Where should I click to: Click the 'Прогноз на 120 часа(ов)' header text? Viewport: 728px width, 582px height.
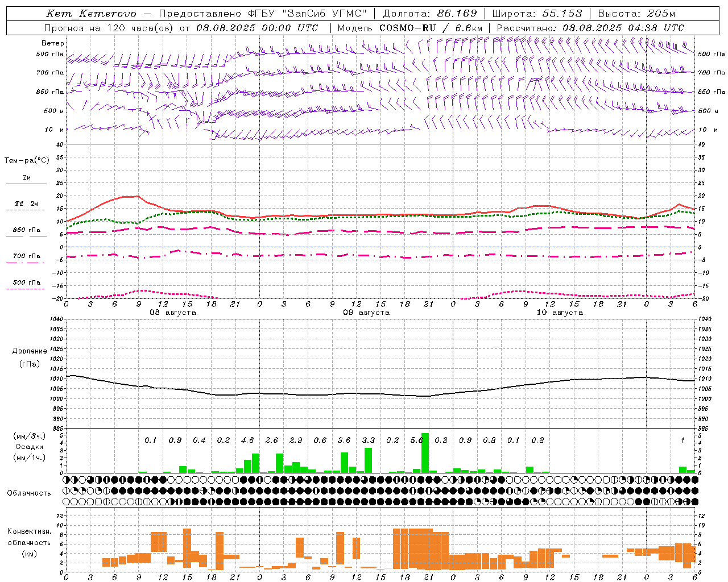(109, 28)
